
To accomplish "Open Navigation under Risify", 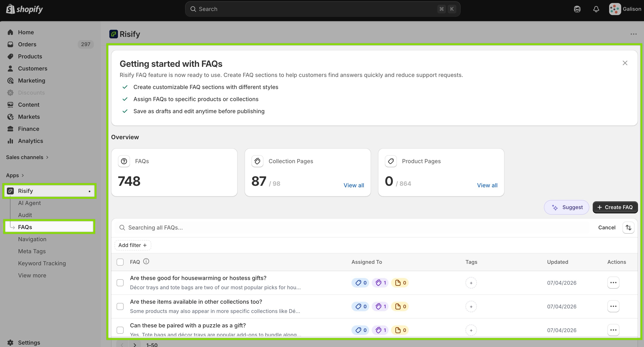I will [32, 239].
